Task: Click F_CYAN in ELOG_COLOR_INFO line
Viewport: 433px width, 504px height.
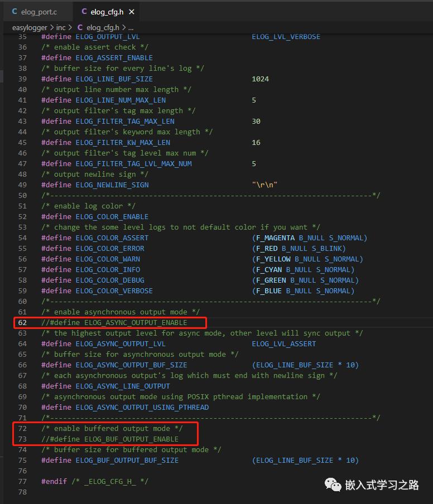Action: 269,270
